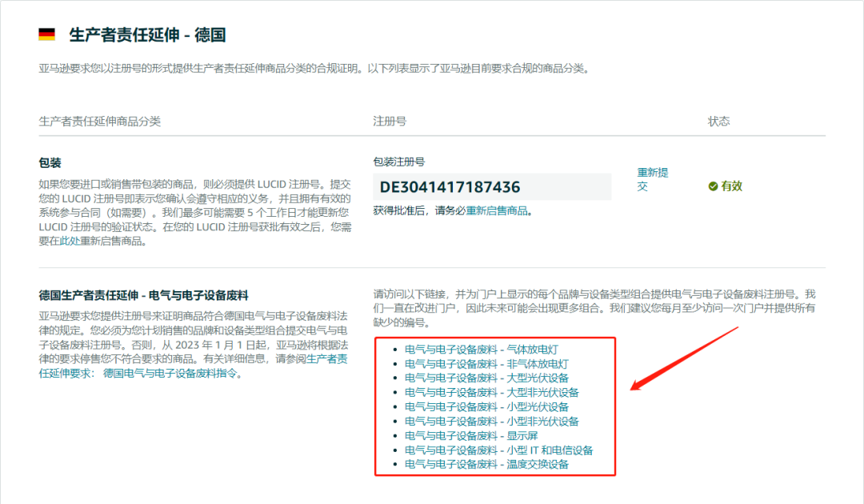Open link 电气与电子设备废料 - 显示屏
Screen dimensions: 864x504
coord(471,436)
